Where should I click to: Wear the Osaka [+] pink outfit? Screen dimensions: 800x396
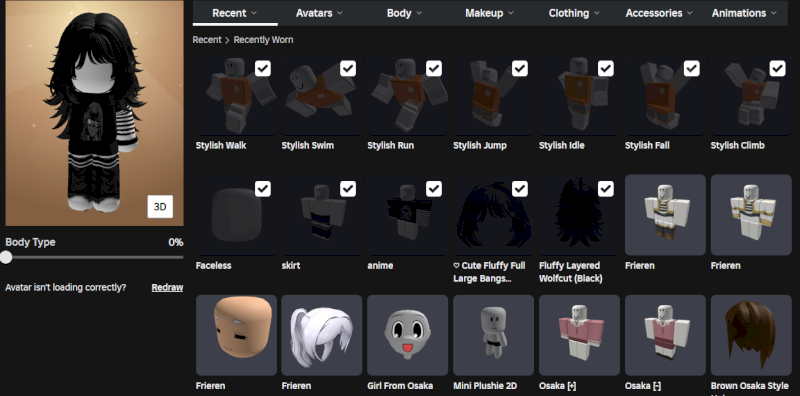click(x=580, y=335)
